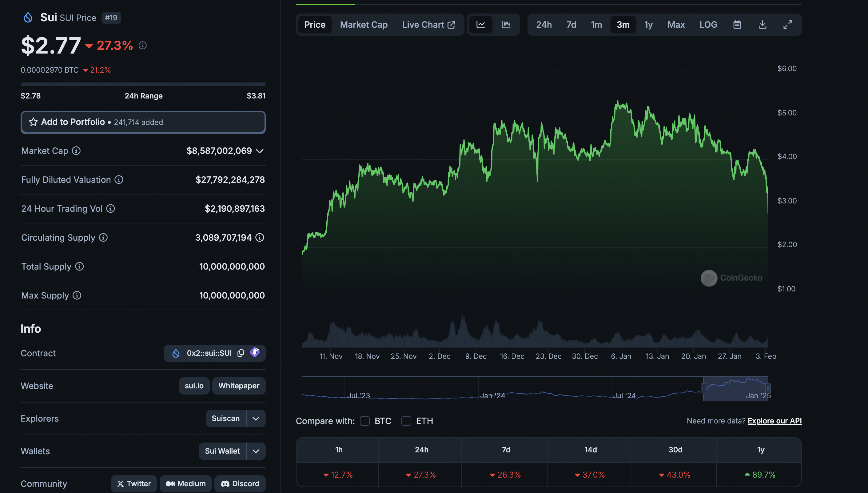Click the 14d change value 37.0%
Screen dimensions: 868x493
click(x=590, y=475)
